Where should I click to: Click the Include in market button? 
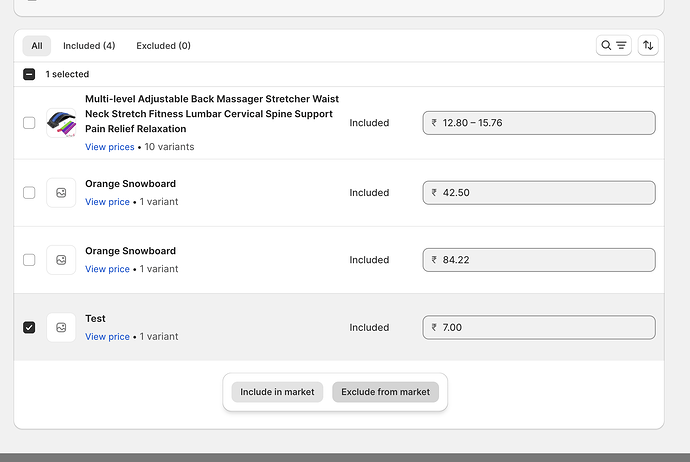point(277,392)
